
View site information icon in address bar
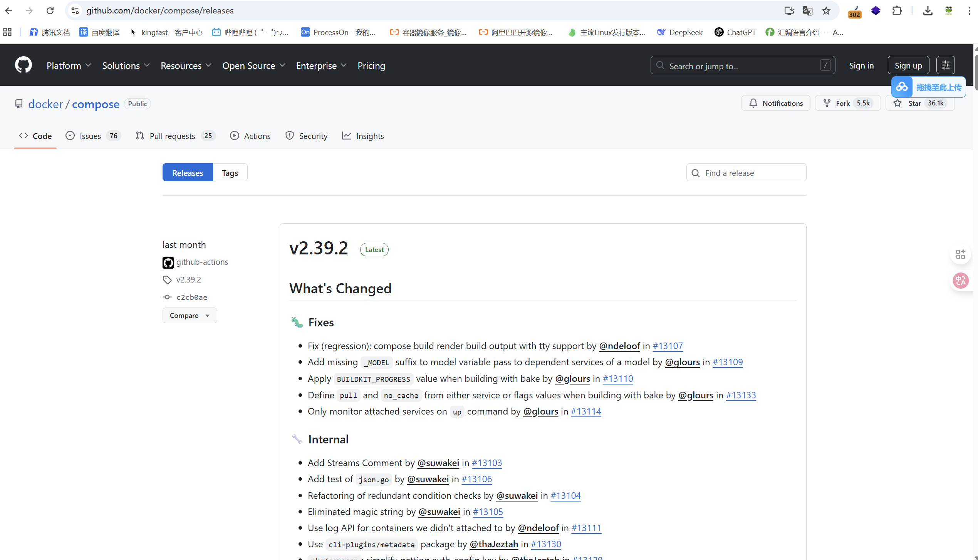[75, 11]
